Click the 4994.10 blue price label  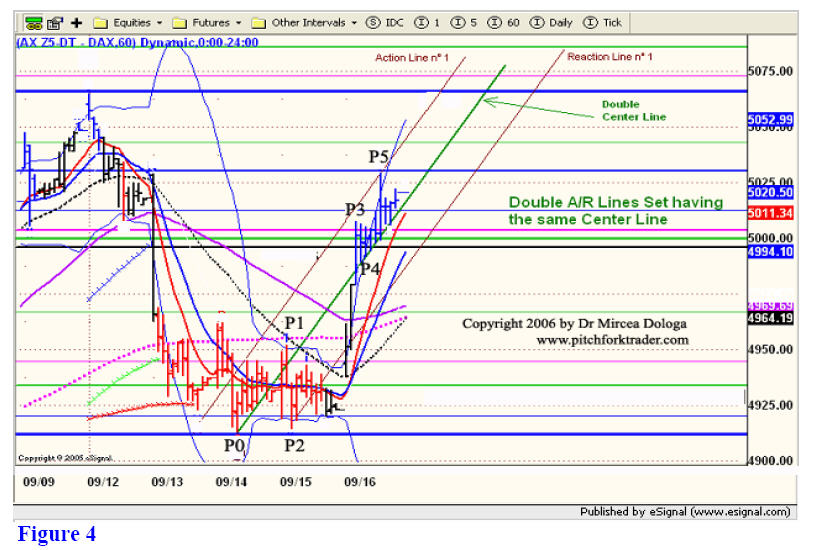(769, 252)
